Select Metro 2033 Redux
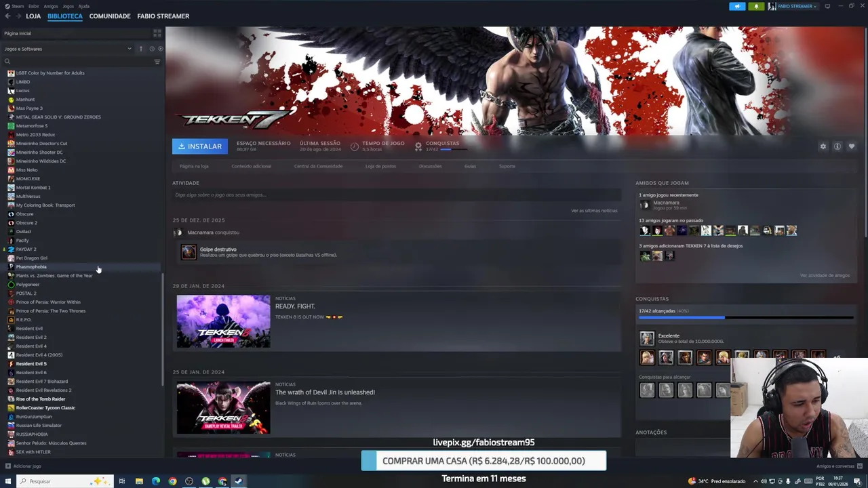This screenshot has width=868, height=488. [35, 135]
